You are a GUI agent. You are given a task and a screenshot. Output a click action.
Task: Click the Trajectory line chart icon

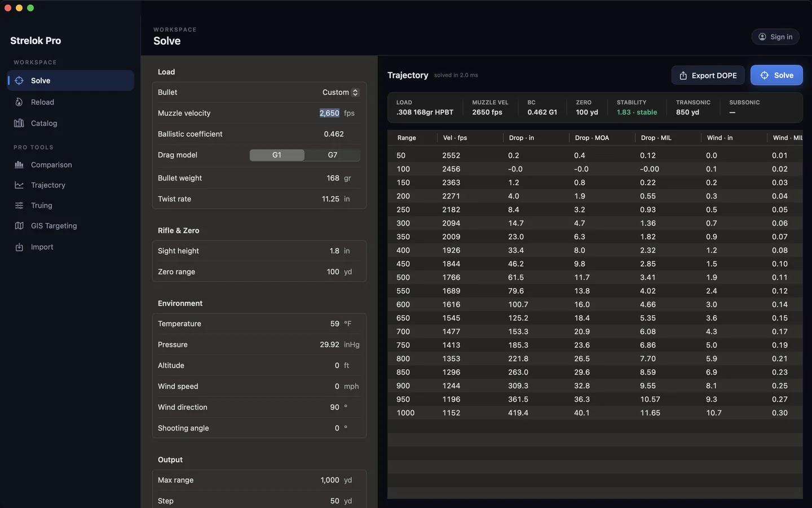click(x=19, y=185)
